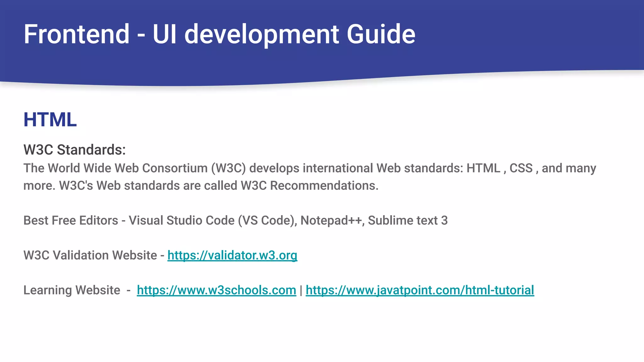Click the 'Sublime text 3' text
Viewport: 644px width, 362px height.
pos(408,220)
